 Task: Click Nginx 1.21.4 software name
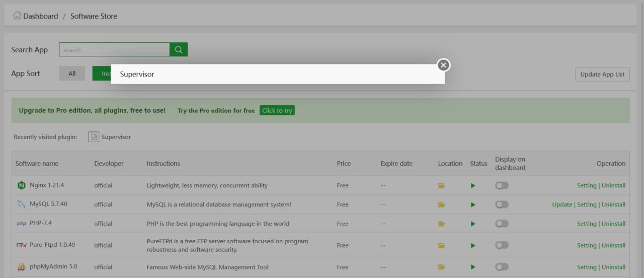click(47, 185)
